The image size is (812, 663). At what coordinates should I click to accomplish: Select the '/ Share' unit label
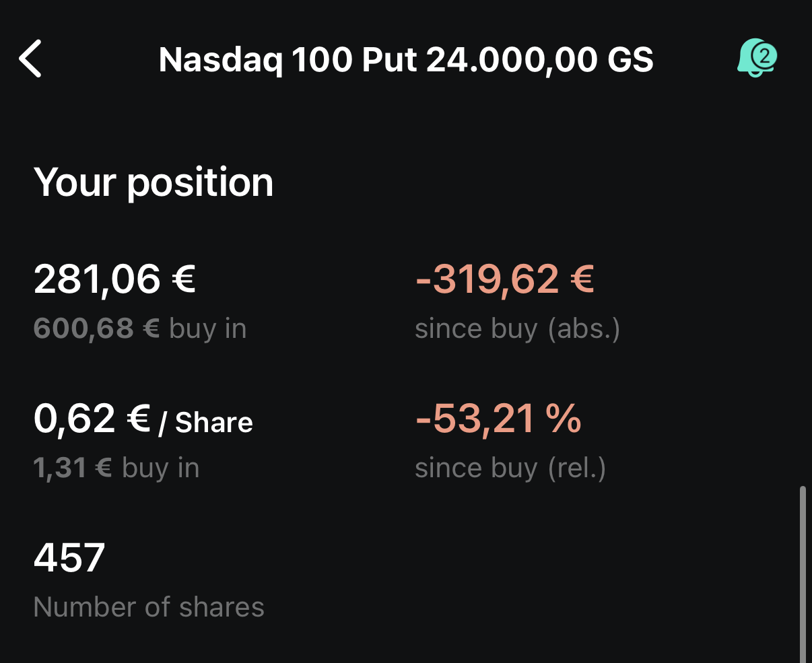[x=206, y=423]
